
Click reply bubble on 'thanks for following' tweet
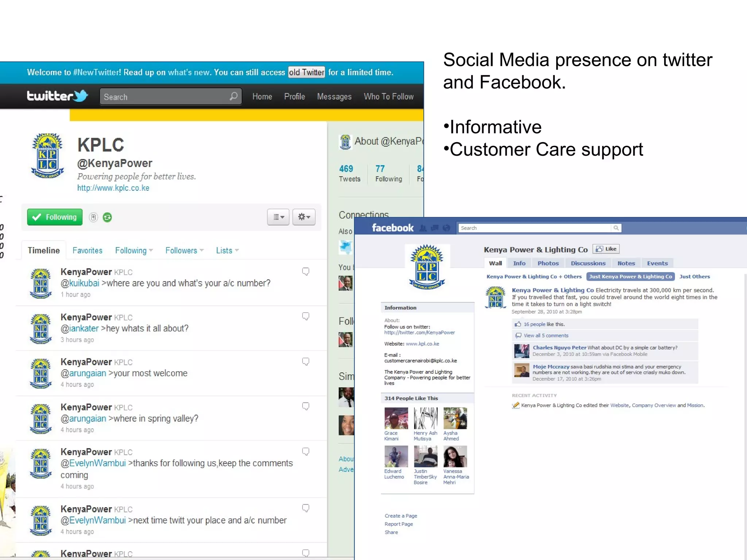pyautogui.click(x=306, y=452)
